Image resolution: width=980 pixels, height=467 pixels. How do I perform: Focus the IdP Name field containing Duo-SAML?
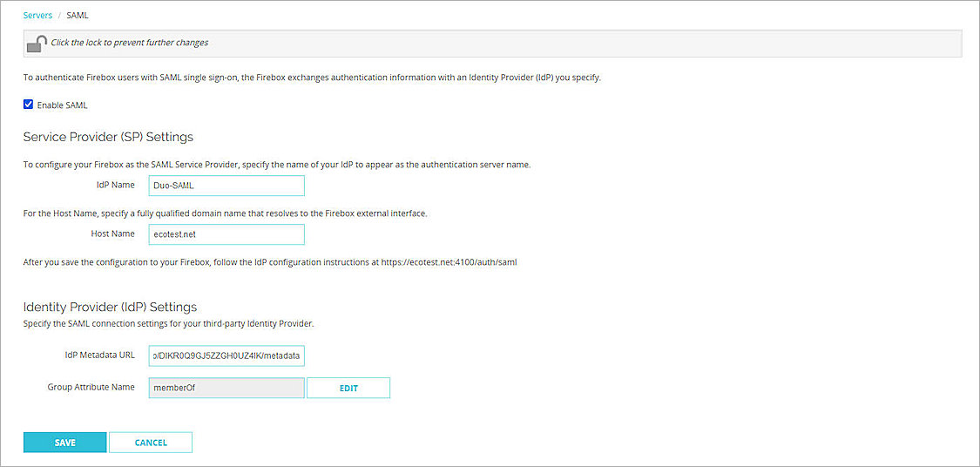[x=226, y=186]
